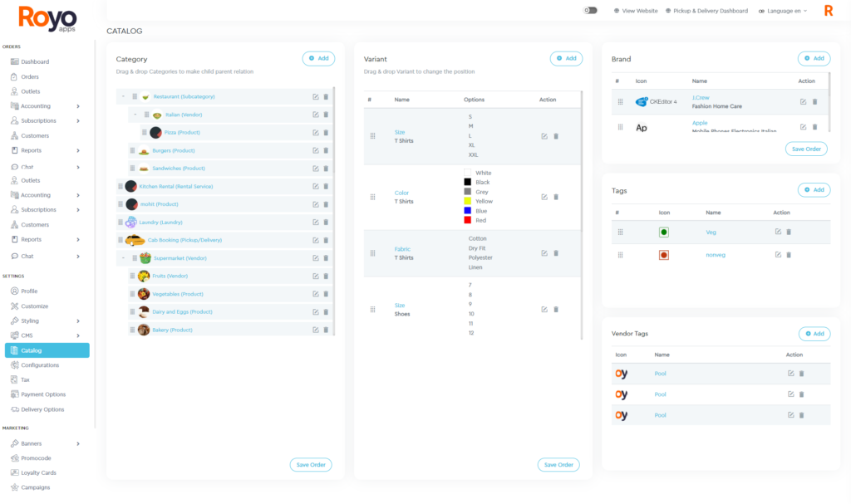Delete the last Pool vendor tag

802,415
